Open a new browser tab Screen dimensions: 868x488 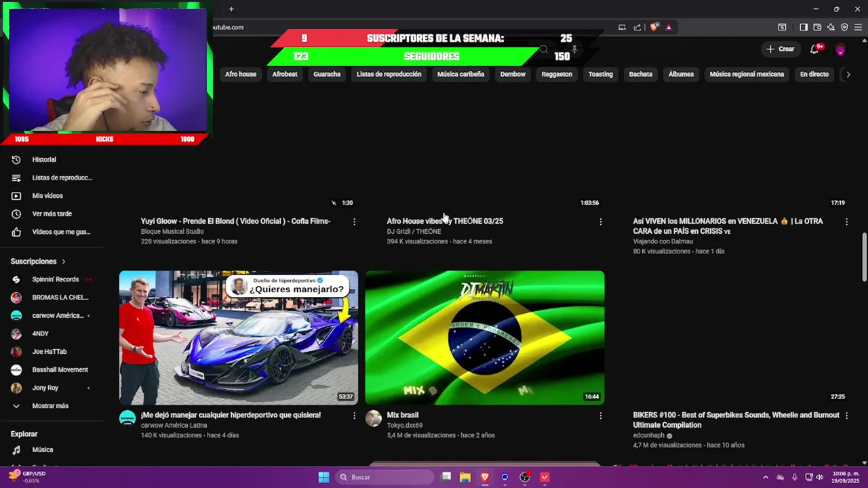pos(231,9)
